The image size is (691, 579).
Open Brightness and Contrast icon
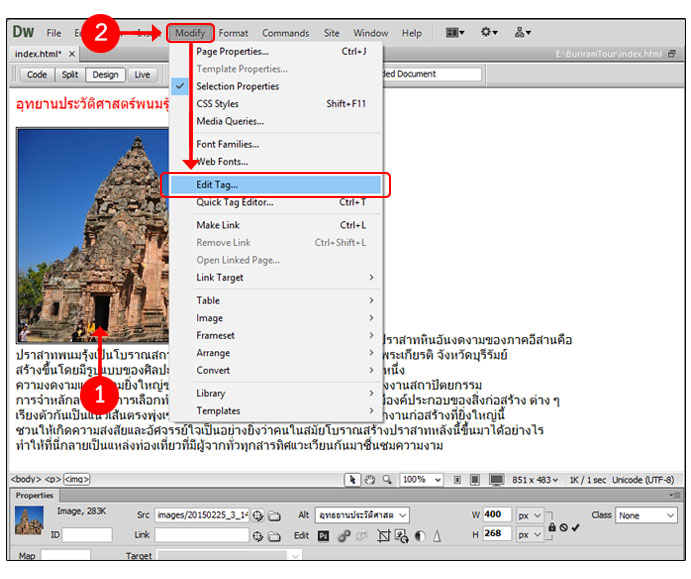[x=417, y=536]
